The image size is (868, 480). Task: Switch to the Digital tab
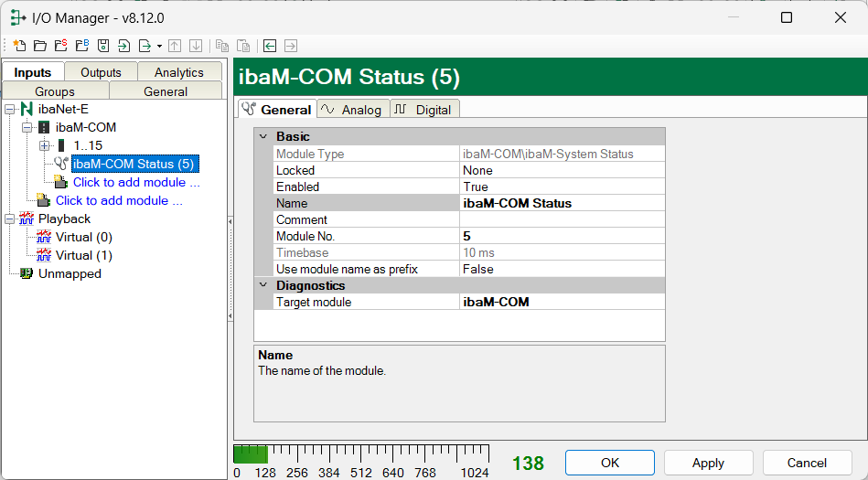[x=423, y=109]
